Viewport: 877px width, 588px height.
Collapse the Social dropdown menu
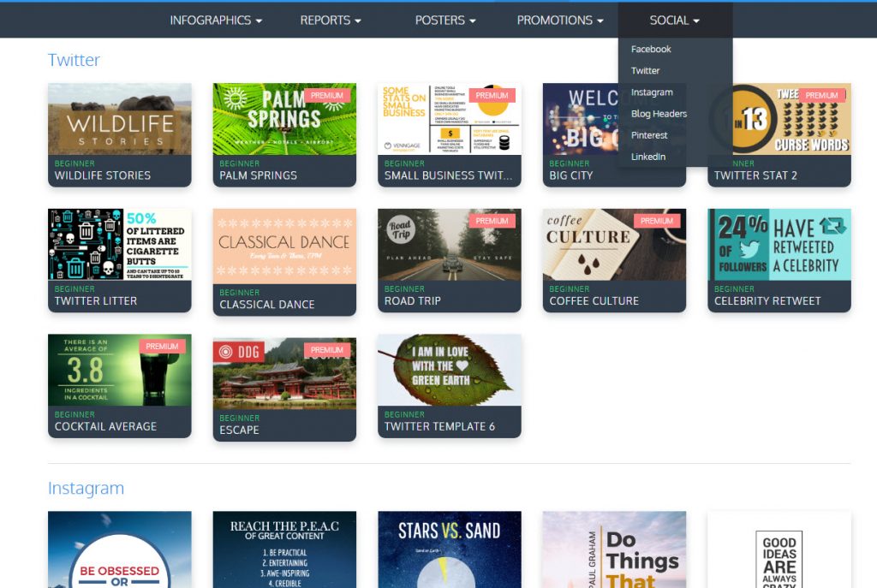point(675,20)
